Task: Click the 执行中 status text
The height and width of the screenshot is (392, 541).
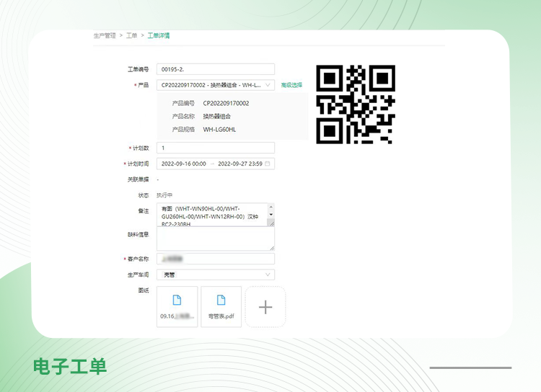Action: pos(164,195)
